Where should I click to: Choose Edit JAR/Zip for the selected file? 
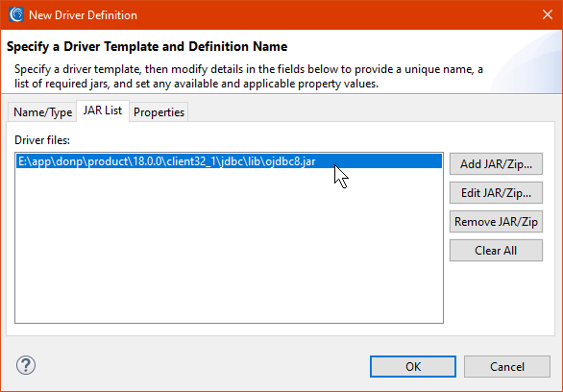[x=496, y=193]
